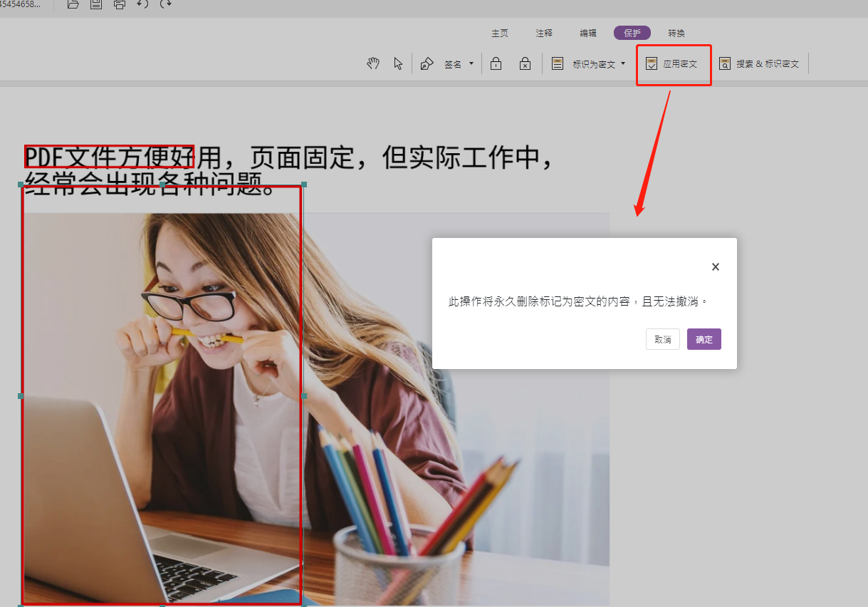The height and width of the screenshot is (607, 868).
Task: Click the 签名 signature pen icon
Action: point(427,63)
